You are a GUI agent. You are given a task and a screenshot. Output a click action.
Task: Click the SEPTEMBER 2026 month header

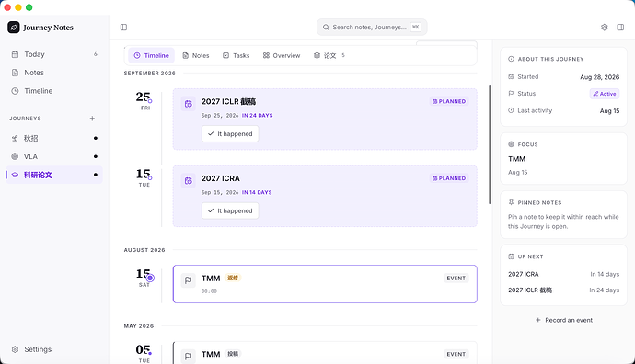150,74
